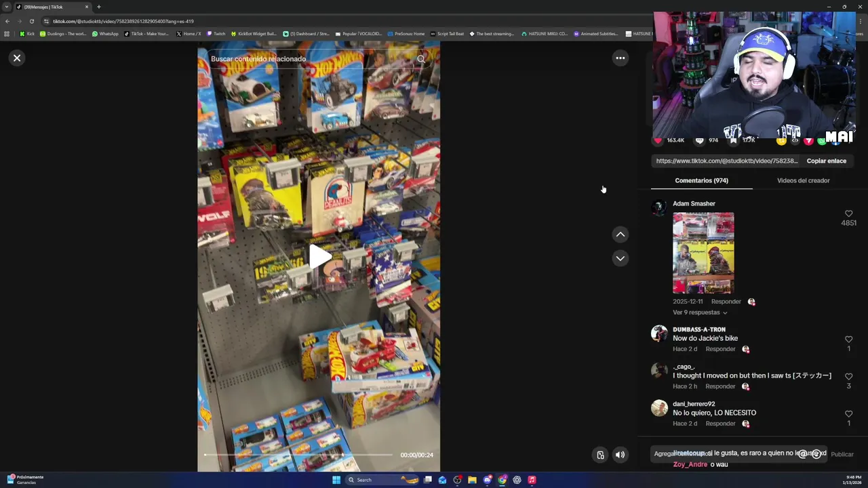868x488 pixels.
Task: Open the 'PreSonus: Home' bookmark
Action: pyautogui.click(x=406, y=34)
